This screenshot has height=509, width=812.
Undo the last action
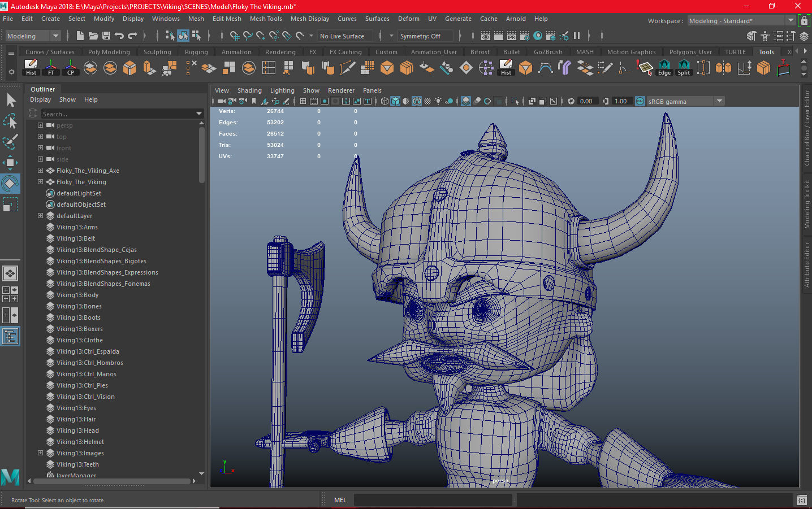coord(119,36)
